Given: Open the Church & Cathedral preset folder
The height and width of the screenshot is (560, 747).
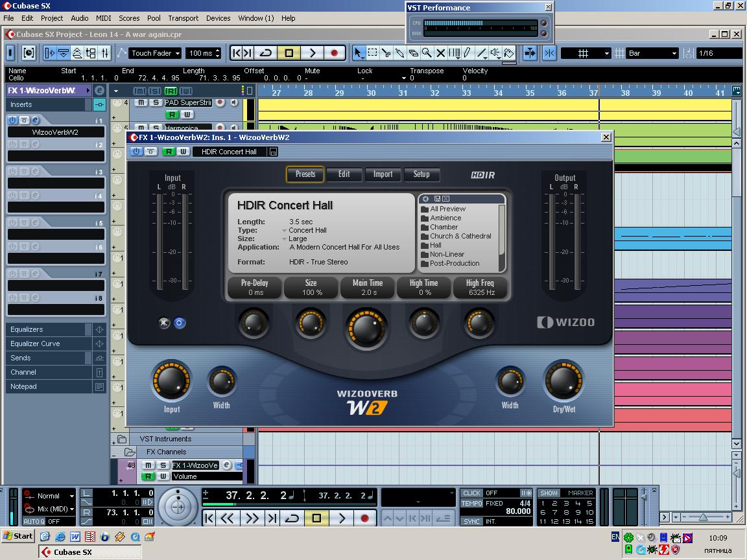Looking at the screenshot, I should [456, 236].
